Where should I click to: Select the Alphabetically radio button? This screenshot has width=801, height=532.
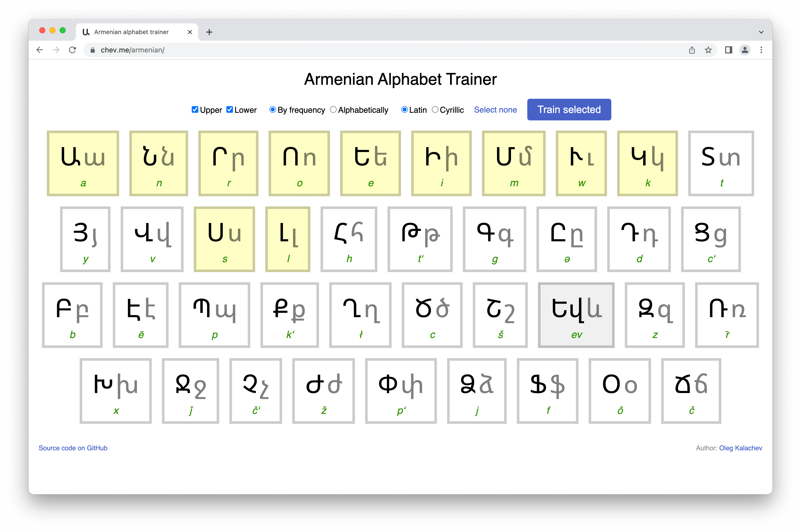tap(333, 110)
